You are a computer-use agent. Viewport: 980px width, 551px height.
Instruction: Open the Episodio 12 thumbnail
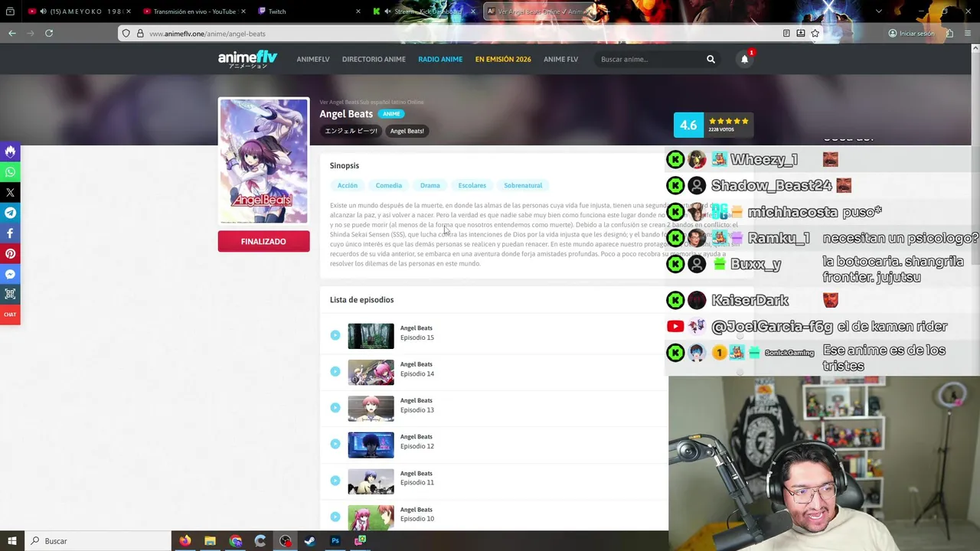pos(371,445)
